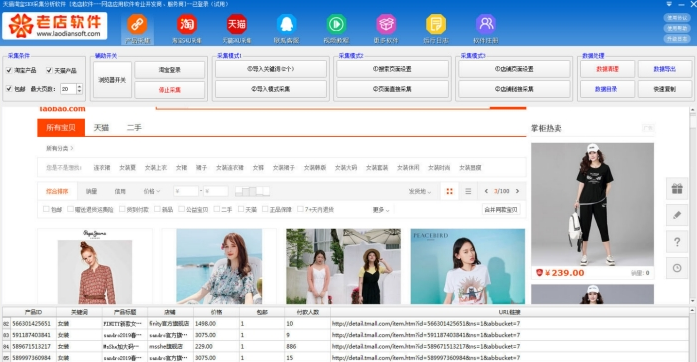The height and width of the screenshot is (362, 697).
Task: Click the pencil feedback icon in sidebar
Action: point(677,215)
